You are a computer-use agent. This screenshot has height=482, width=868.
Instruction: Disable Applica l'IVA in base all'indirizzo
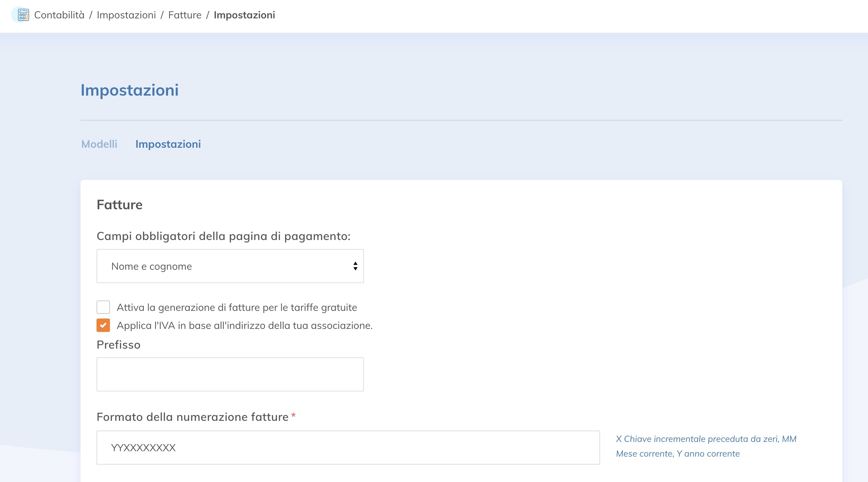coord(103,325)
